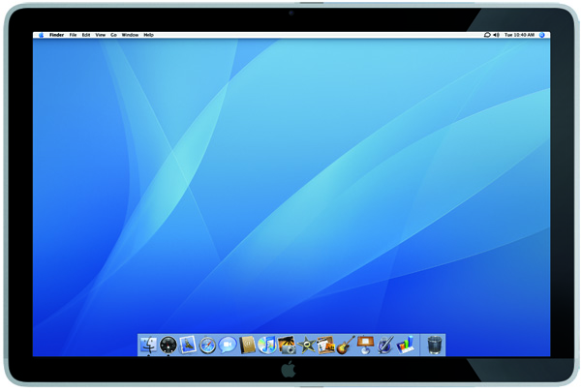Open the Finder application menu
Viewport: 581px width, 392px height.
click(x=57, y=35)
